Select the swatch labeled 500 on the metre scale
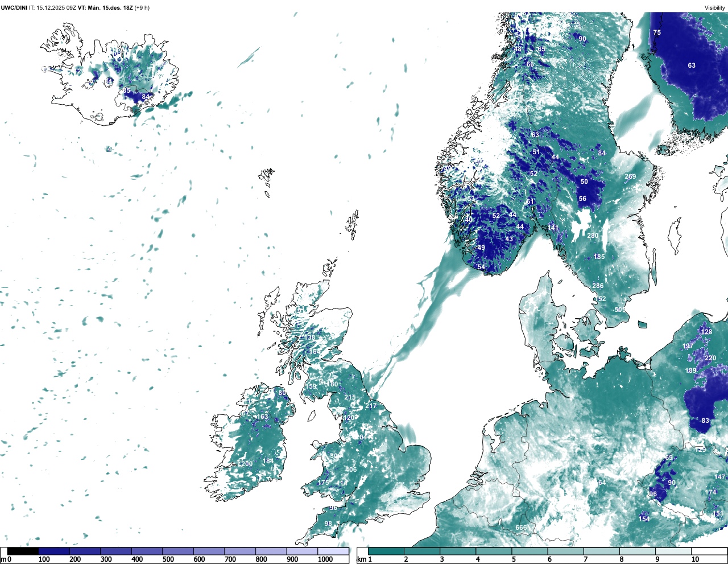The image size is (728, 564). pos(178,551)
